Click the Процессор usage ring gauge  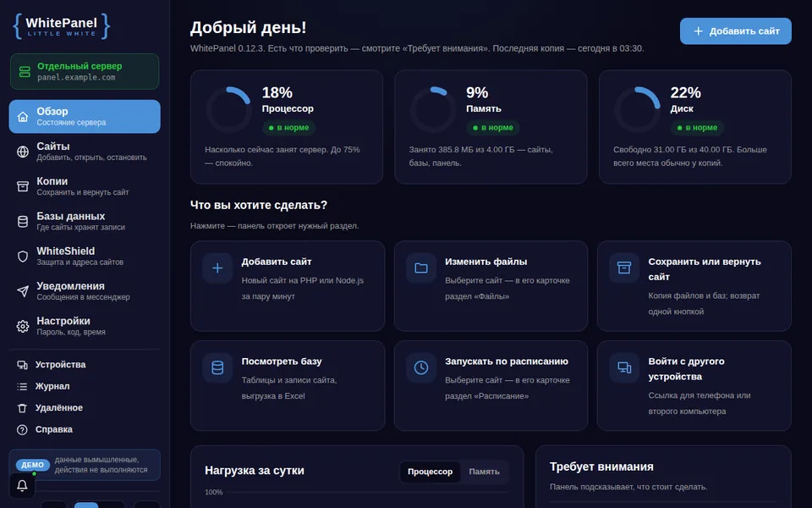229,110
